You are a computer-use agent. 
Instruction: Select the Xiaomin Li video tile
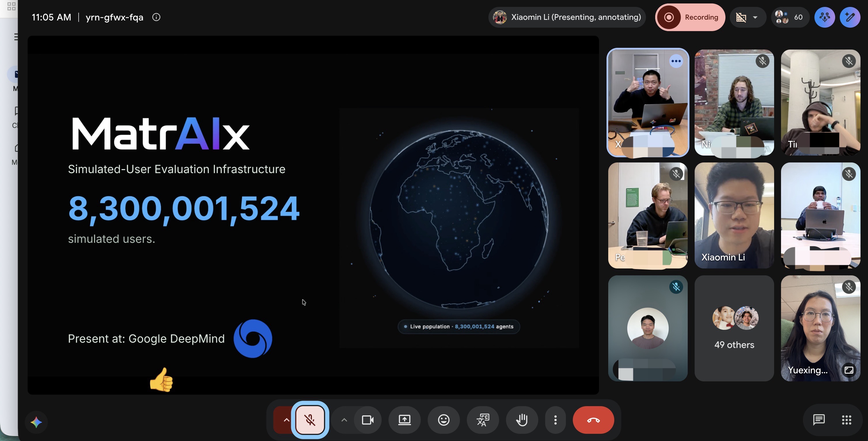(734, 215)
